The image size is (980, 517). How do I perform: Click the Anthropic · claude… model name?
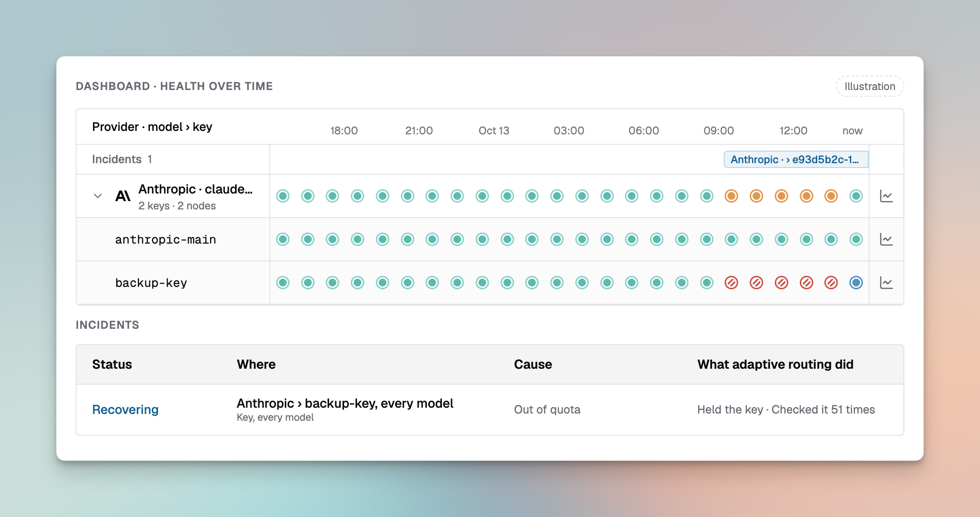pyautogui.click(x=195, y=189)
